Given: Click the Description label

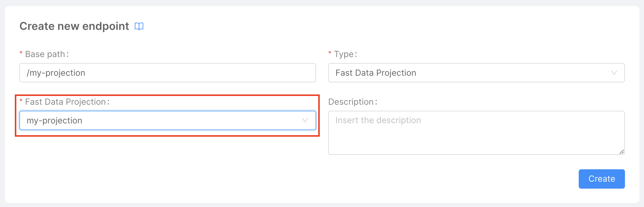Looking at the screenshot, I should tap(352, 102).
